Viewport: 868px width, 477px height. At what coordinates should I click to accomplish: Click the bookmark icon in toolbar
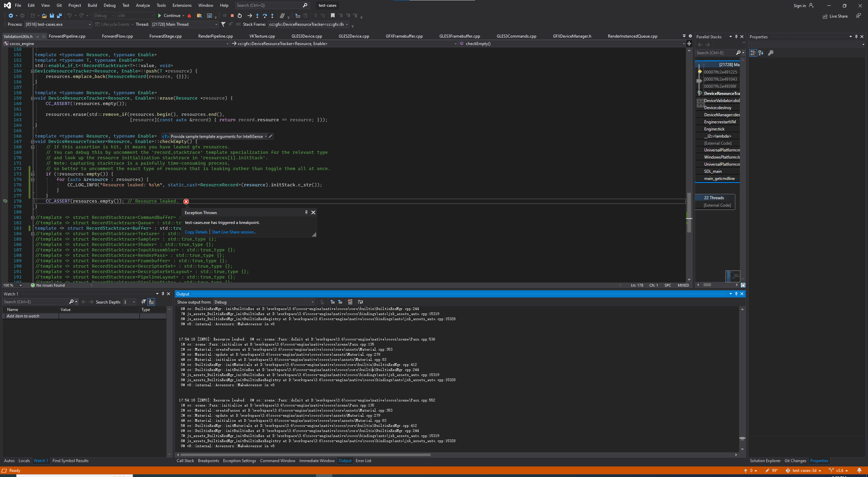333,16
